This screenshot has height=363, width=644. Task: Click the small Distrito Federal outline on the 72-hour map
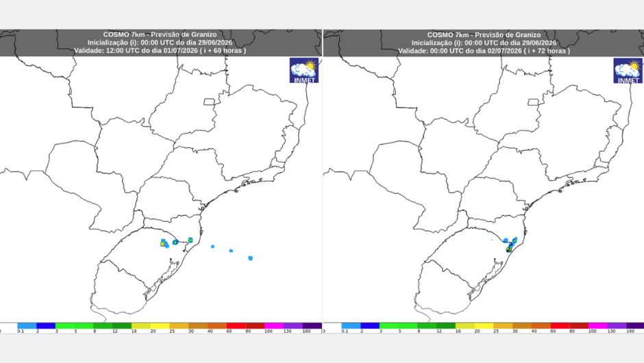(x=534, y=102)
